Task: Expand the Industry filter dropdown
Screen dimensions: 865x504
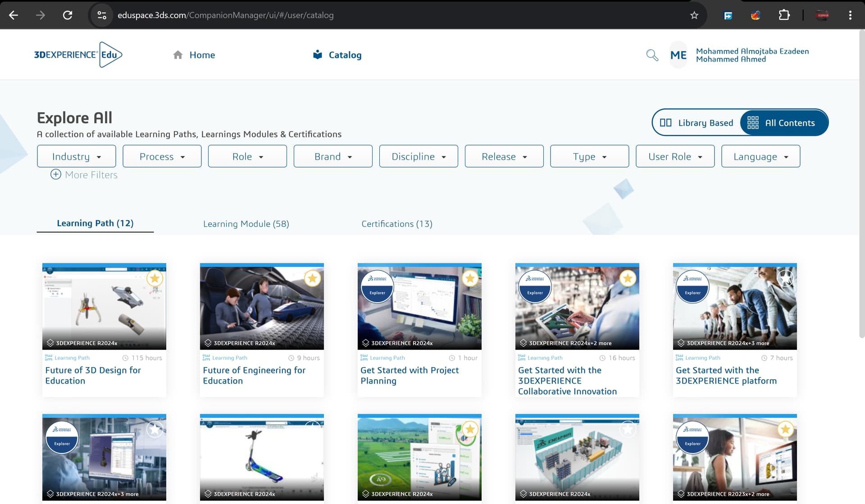Action: tap(76, 157)
